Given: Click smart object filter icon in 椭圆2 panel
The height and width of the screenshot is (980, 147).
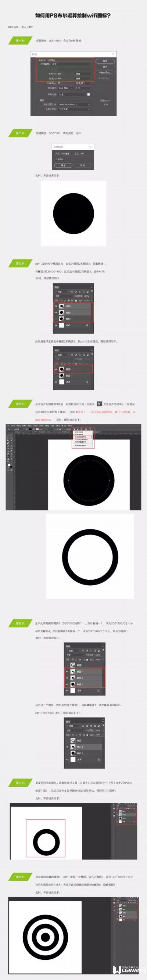Looking at the screenshot, I should pyautogui.click(x=87, y=292).
